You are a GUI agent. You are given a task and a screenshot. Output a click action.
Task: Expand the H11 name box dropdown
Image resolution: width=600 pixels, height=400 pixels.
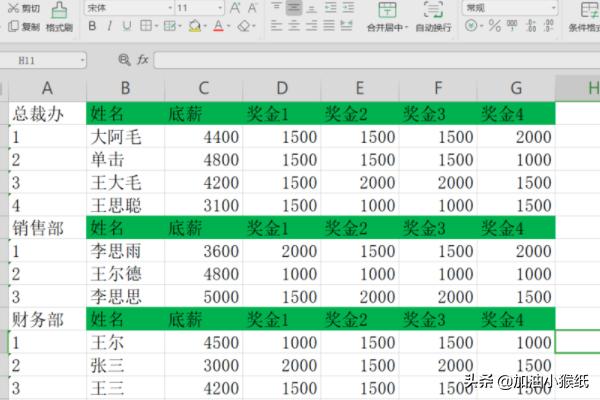pyautogui.click(x=82, y=60)
